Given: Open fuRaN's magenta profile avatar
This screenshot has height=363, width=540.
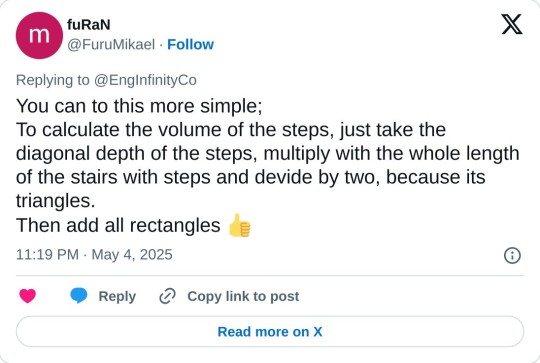Looking at the screenshot, I should [x=39, y=35].
